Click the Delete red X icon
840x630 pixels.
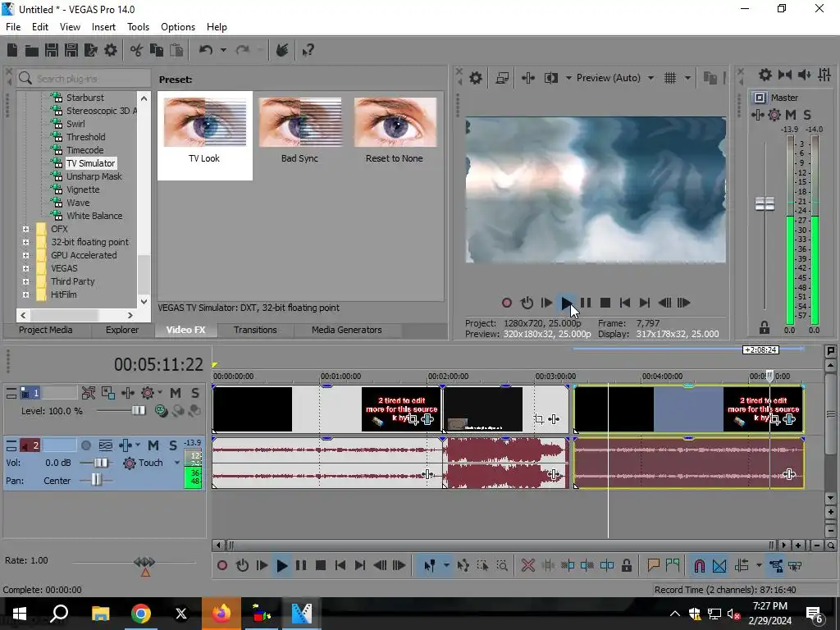pyautogui.click(x=528, y=565)
